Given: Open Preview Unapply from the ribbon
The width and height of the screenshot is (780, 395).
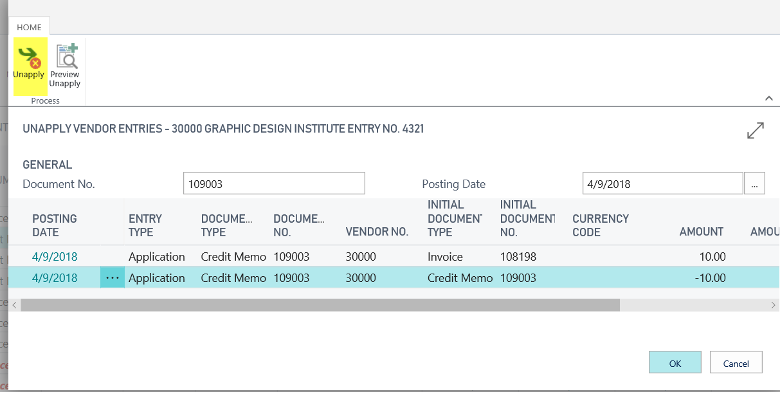Looking at the screenshot, I should tap(65, 65).
